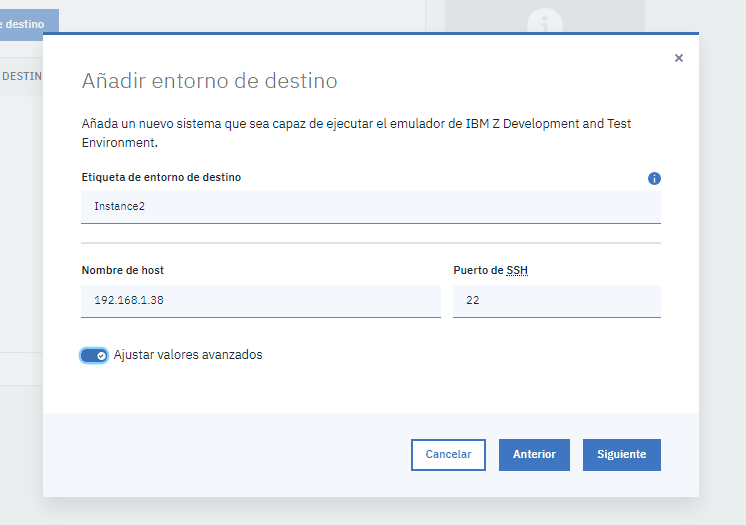Click the horizontal divider below the Instance2 field
Viewport: 746px width, 525px height.
pos(370,242)
